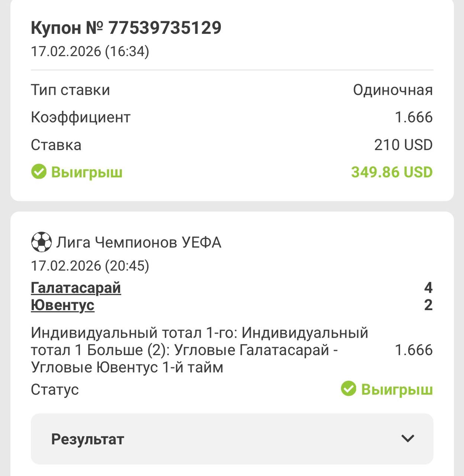The width and height of the screenshot is (464, 476).
Task: Click Galatasaray's score of 4
Action: (428, 288)
